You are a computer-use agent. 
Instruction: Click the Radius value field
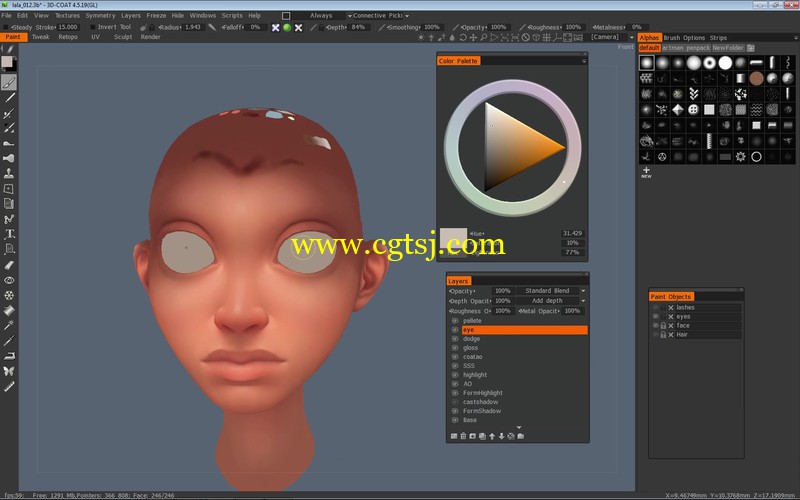click(x=192, y=27)
